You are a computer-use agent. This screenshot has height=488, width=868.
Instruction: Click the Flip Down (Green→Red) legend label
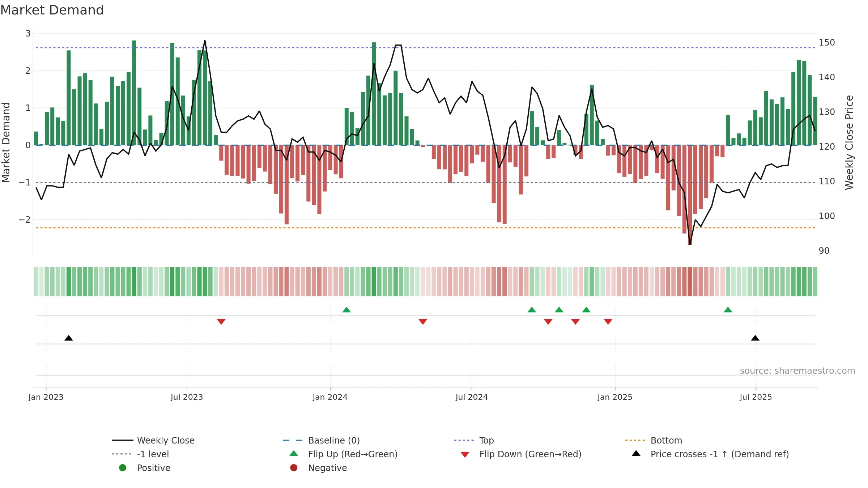[531, 454]
